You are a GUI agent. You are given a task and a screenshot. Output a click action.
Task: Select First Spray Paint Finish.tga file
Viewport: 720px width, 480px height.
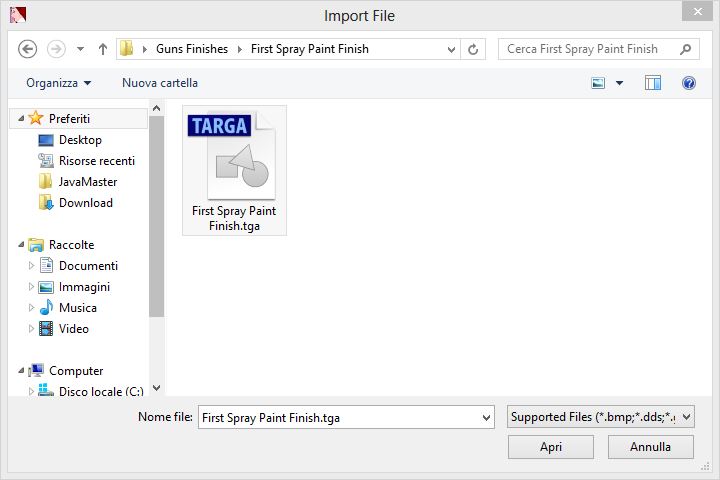[x=234, y=170]
